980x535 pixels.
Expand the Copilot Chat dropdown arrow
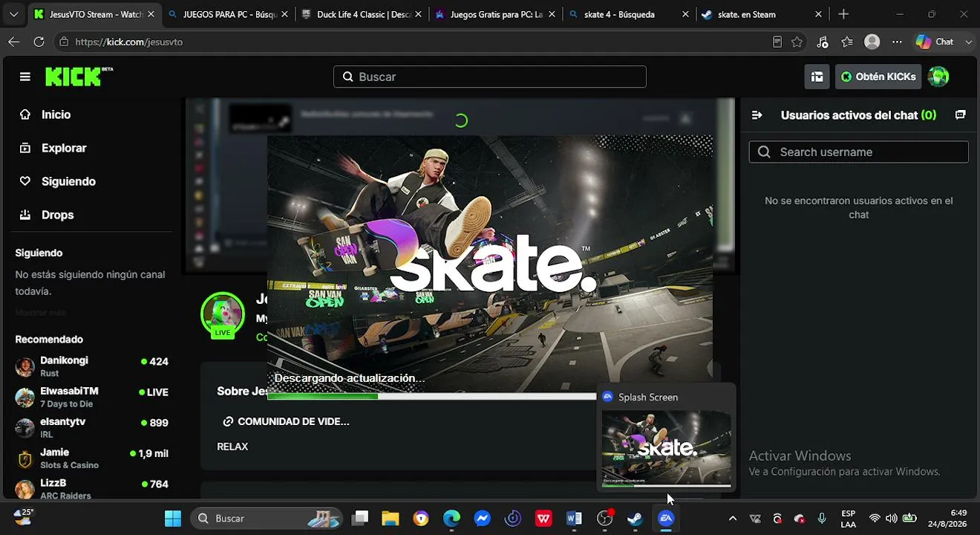point(969,42)
